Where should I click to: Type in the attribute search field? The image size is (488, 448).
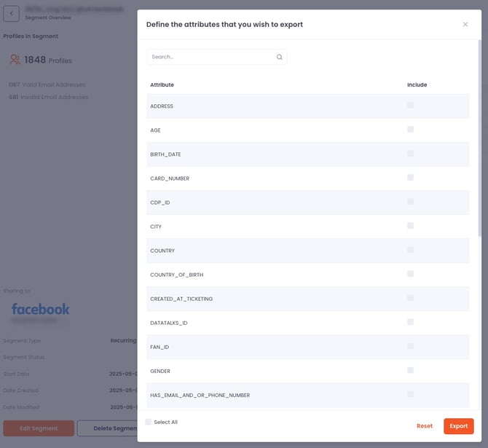[x=211, y=57]
